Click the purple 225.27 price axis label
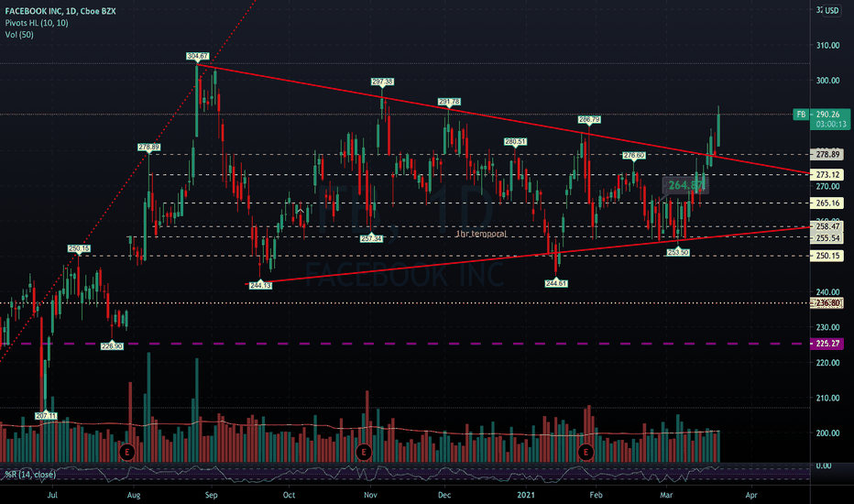This screenshot has height=504, width=854. (827, 344)
